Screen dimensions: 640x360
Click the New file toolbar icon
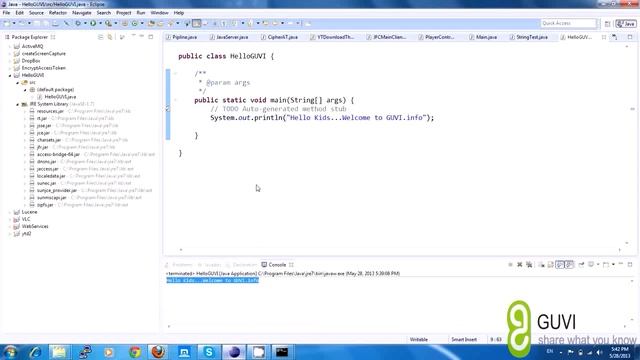pos(7,23)
